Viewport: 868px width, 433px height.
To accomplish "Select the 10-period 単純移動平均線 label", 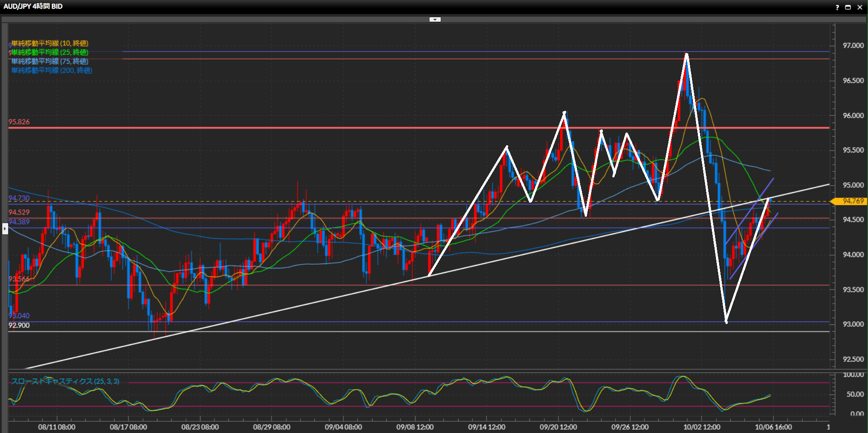I will pyautogui.click(x=50, y=43).
